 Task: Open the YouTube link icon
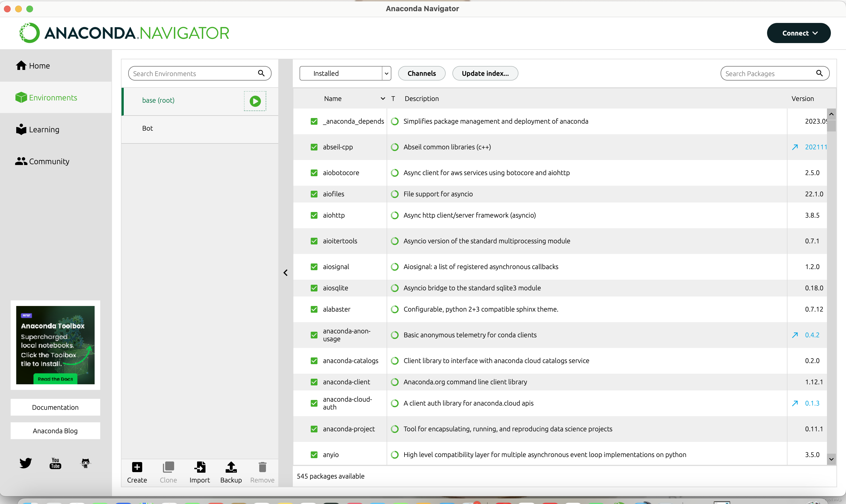55,463
